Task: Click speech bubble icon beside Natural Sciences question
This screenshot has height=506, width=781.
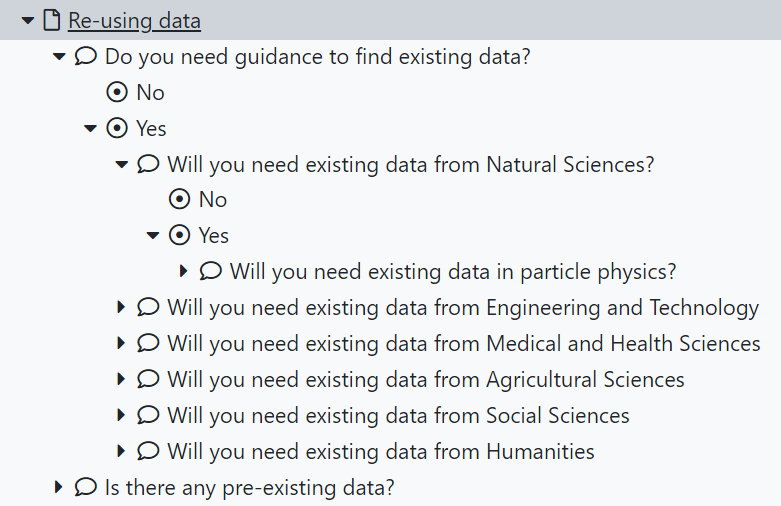Action: 148,164
